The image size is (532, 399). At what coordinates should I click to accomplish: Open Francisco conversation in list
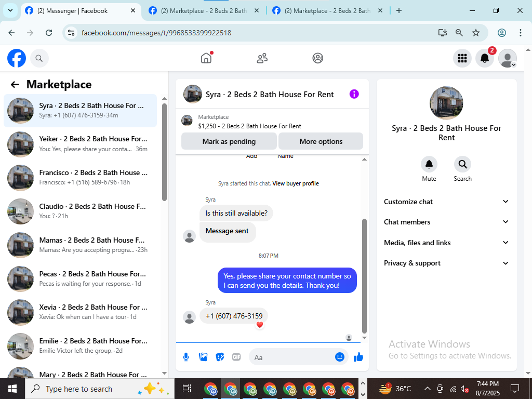tap(81, 178)
